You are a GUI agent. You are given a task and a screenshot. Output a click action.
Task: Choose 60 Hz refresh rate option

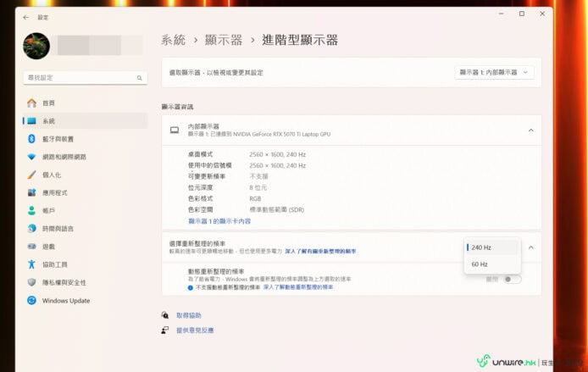tap(480, 264)
